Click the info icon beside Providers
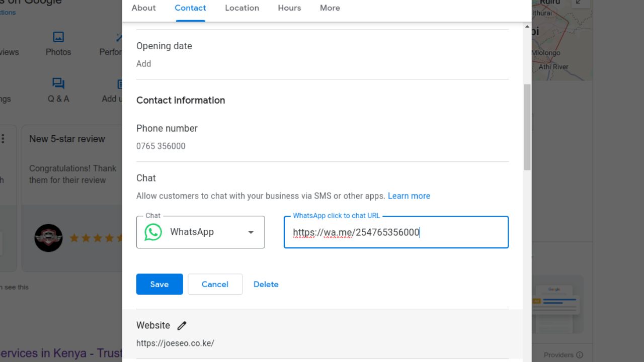The image size is (644, 362). coord(580,355)
